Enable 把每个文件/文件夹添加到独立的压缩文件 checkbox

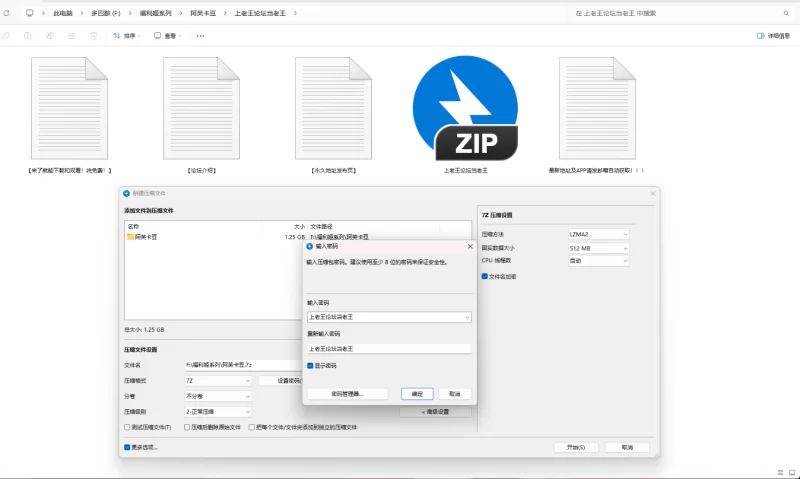pos(252,427)
